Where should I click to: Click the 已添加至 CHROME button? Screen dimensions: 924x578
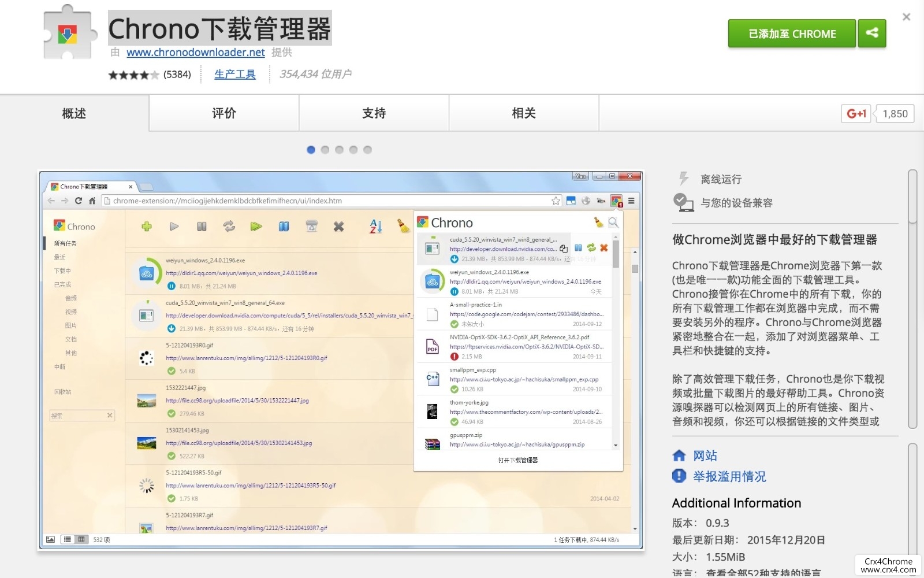pos(792,34)
